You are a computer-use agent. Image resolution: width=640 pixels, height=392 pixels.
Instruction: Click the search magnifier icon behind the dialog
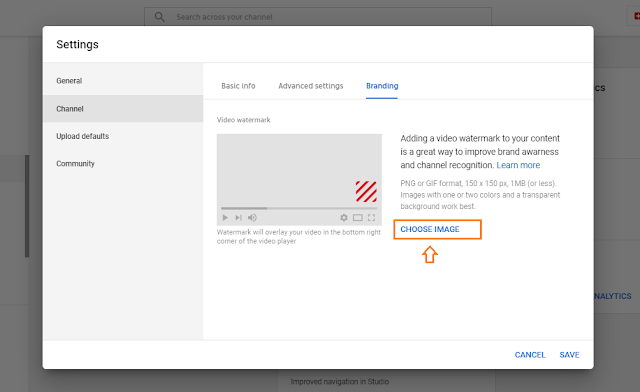click(x=159, y=17)
